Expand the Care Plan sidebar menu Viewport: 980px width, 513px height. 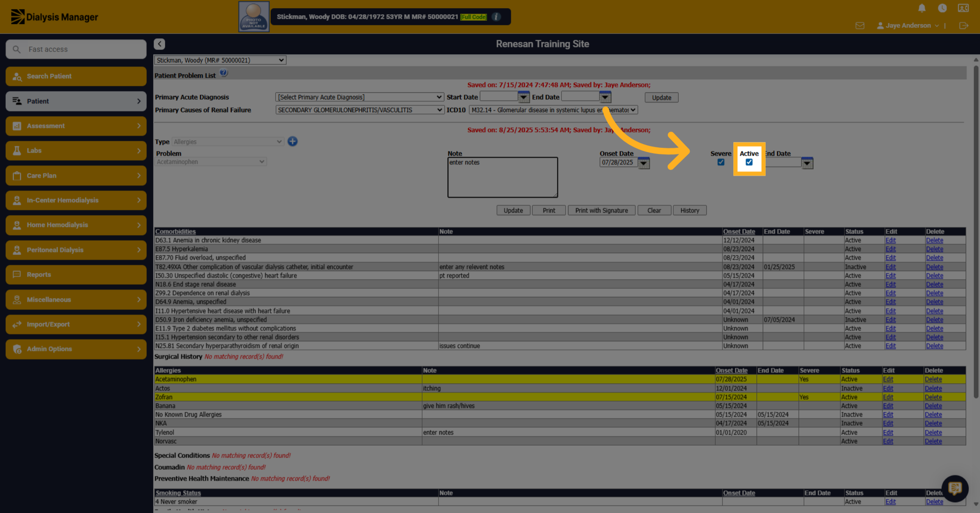(x=76, y=175)
